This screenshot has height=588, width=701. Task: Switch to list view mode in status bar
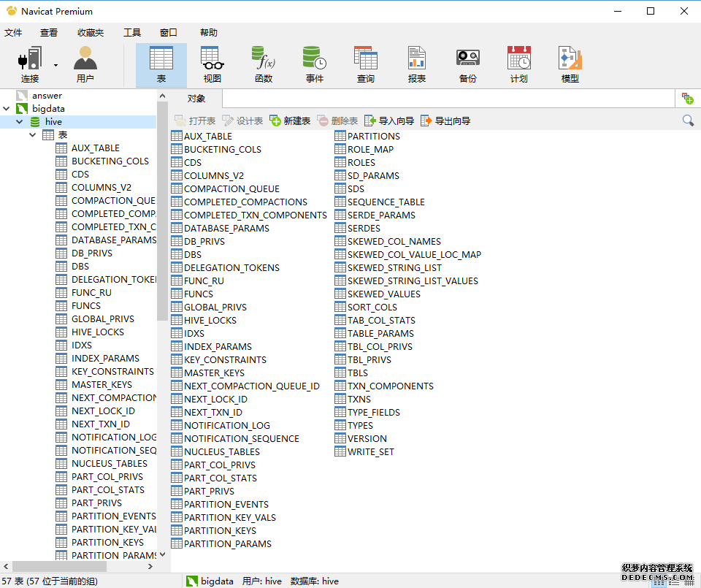click(x=658, y=582)
